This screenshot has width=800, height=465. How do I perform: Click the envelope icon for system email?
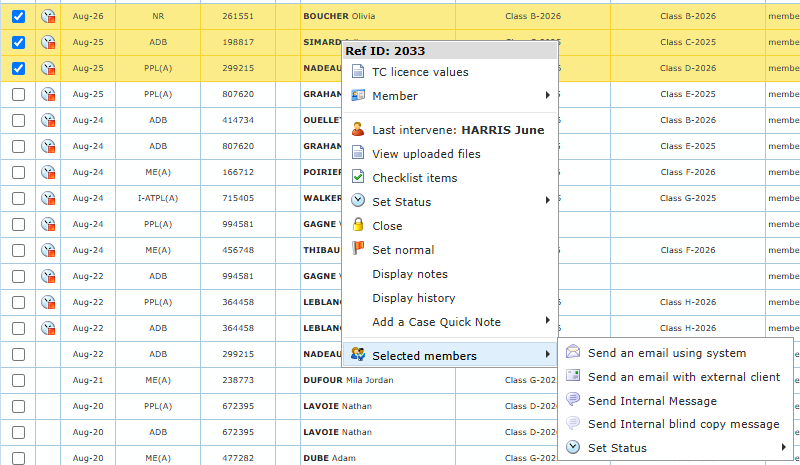click(573, 352)
